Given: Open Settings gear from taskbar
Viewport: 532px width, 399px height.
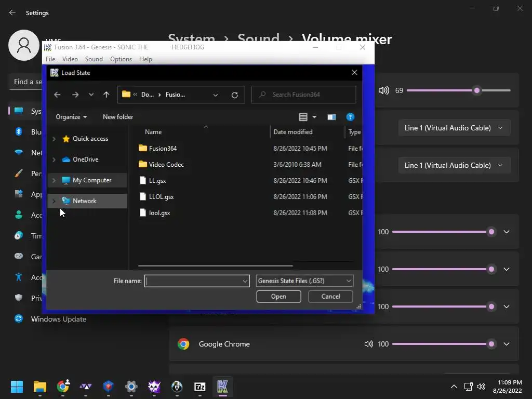Looking at the screenshot, I should [131, 387].
